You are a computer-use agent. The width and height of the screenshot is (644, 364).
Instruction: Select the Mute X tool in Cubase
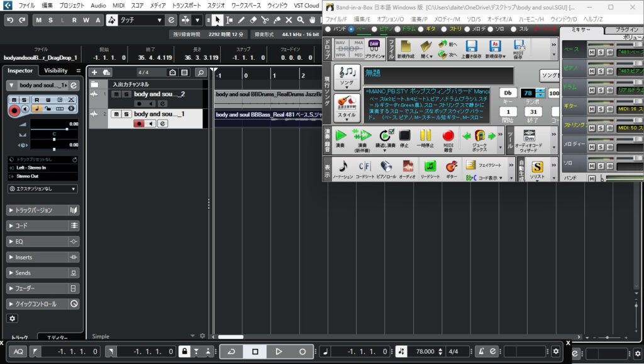coord(289,20)
